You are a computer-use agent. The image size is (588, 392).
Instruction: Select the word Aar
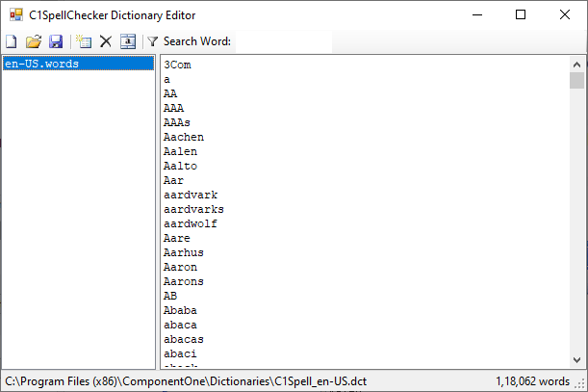click(173, 180)
